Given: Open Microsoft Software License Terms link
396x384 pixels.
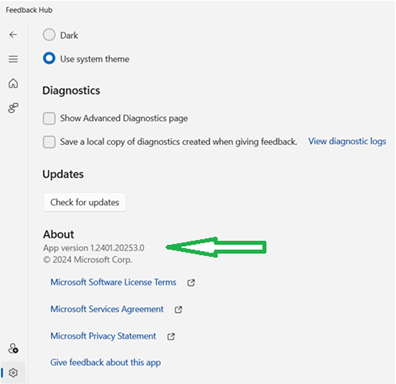Looking at the screenshot, I should 113,282.
